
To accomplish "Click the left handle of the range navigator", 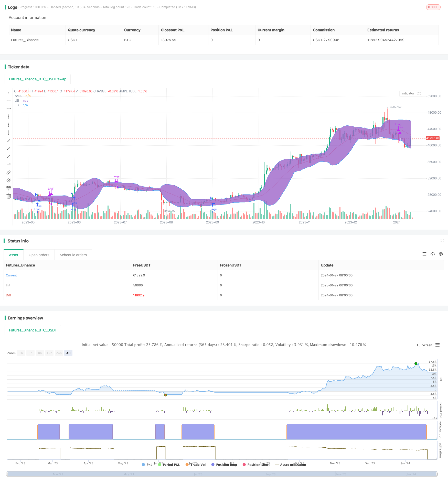I will [x=7, y=474].
